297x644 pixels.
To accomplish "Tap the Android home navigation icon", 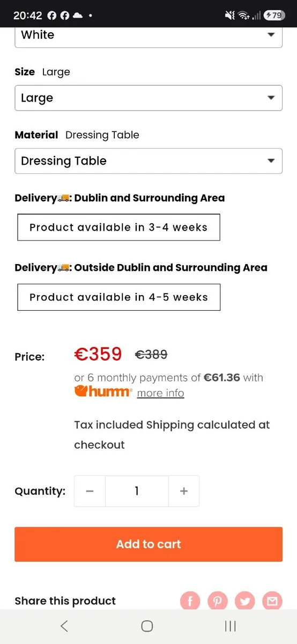I will (x=147, y=626).
